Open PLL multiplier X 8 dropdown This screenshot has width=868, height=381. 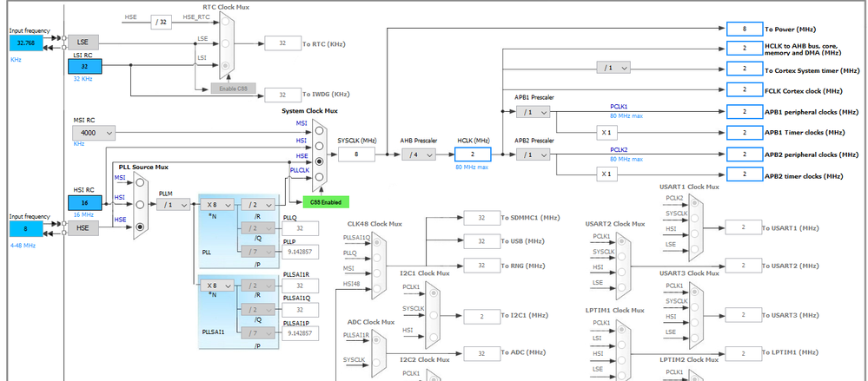pos(217,205)
